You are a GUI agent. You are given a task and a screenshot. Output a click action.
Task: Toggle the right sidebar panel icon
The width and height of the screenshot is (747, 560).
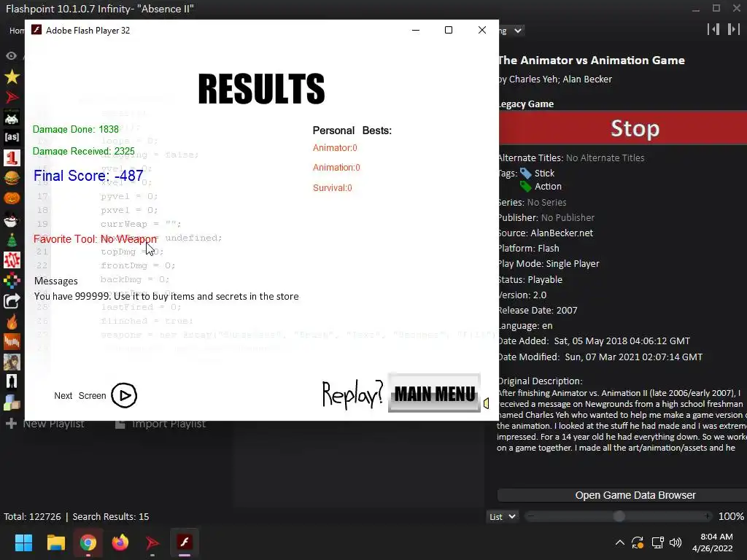tap(733, 29)
